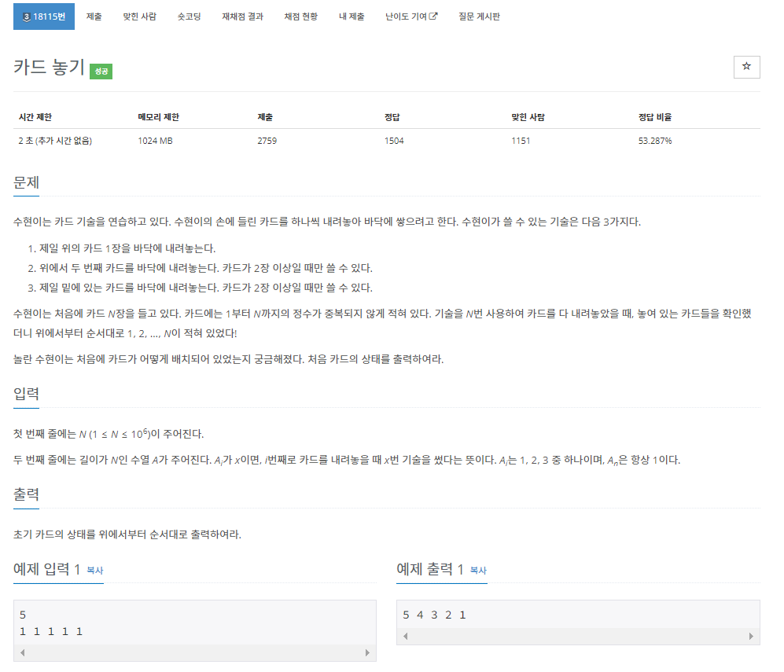This screenshot has width=784, height=672.
Task: Open the 제출 tab
Action: [x=94, y=17]
